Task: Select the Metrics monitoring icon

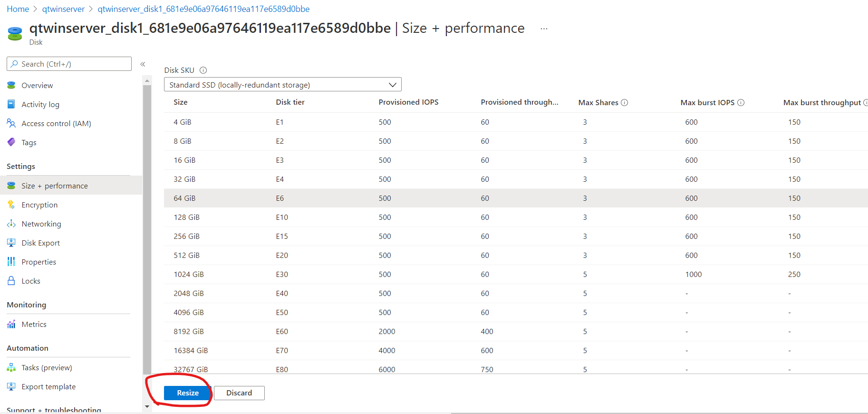Action: (11, 324)
